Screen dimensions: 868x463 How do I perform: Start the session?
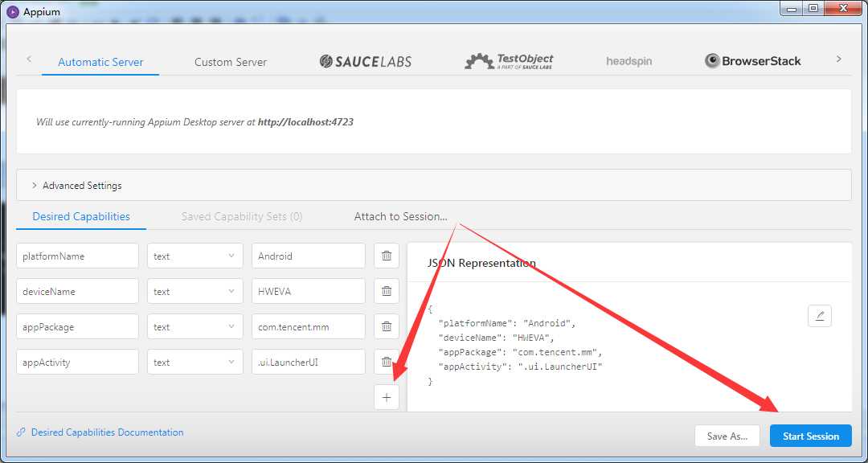coord(810,436)
